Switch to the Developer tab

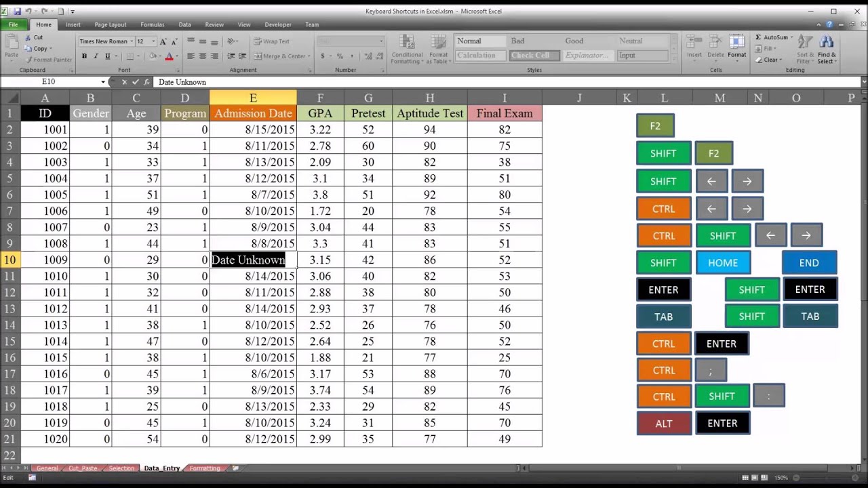[278, 24]
